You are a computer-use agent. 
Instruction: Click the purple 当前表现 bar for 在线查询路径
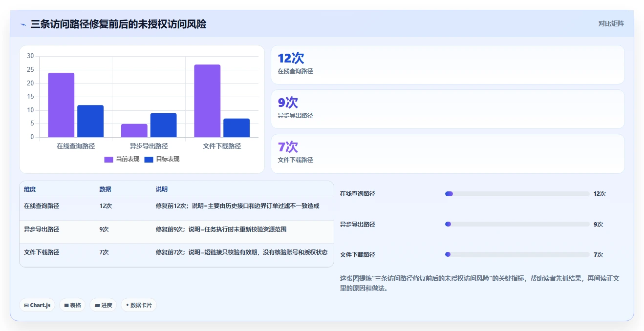(61, 105)
